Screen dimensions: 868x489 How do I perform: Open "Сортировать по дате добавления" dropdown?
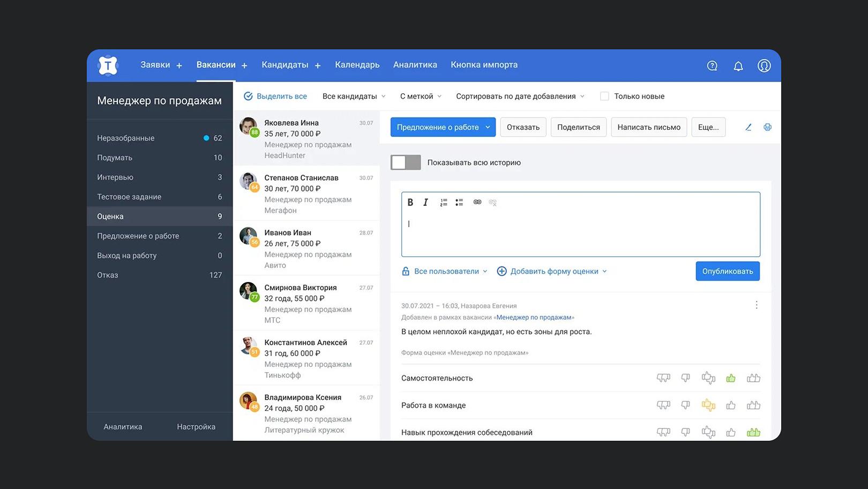[x=520, y=97]
